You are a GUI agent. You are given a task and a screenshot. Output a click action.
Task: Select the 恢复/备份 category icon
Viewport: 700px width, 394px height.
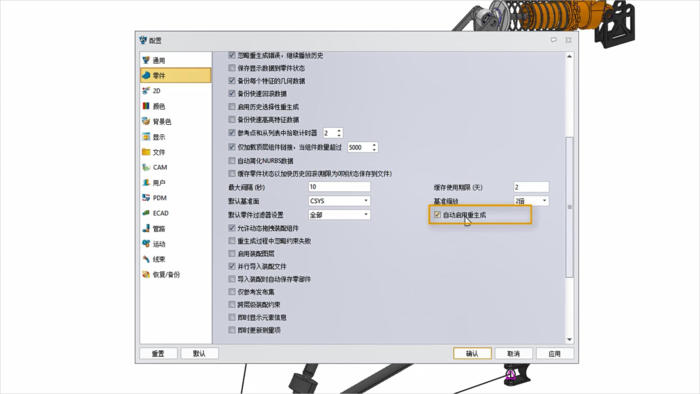[x=146, y=274]
